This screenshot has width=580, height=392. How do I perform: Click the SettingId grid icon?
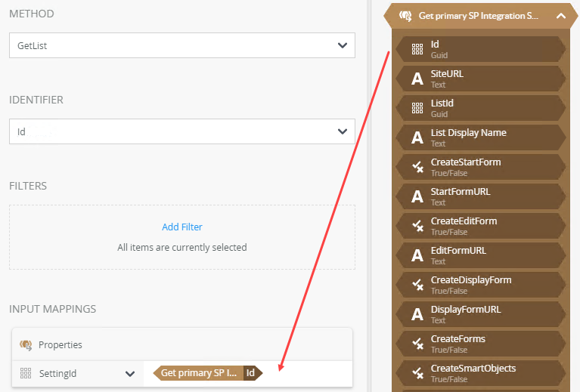(x=26, y=374)
